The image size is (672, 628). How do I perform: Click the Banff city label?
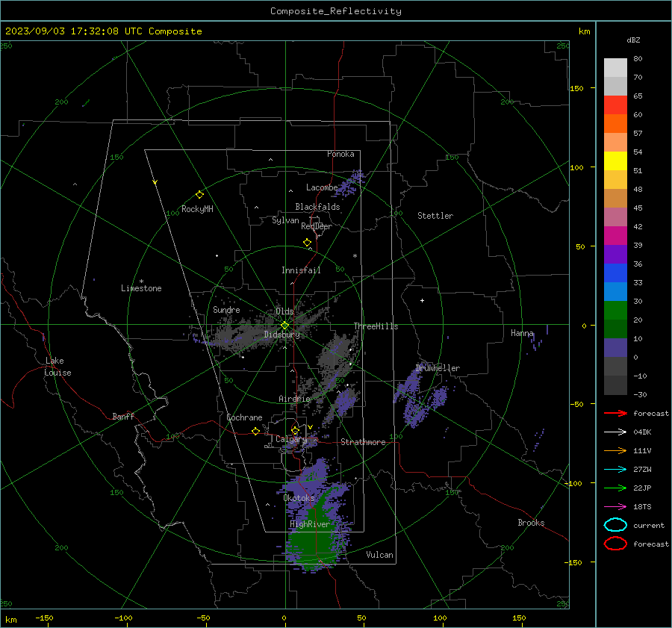pos(123,416)
